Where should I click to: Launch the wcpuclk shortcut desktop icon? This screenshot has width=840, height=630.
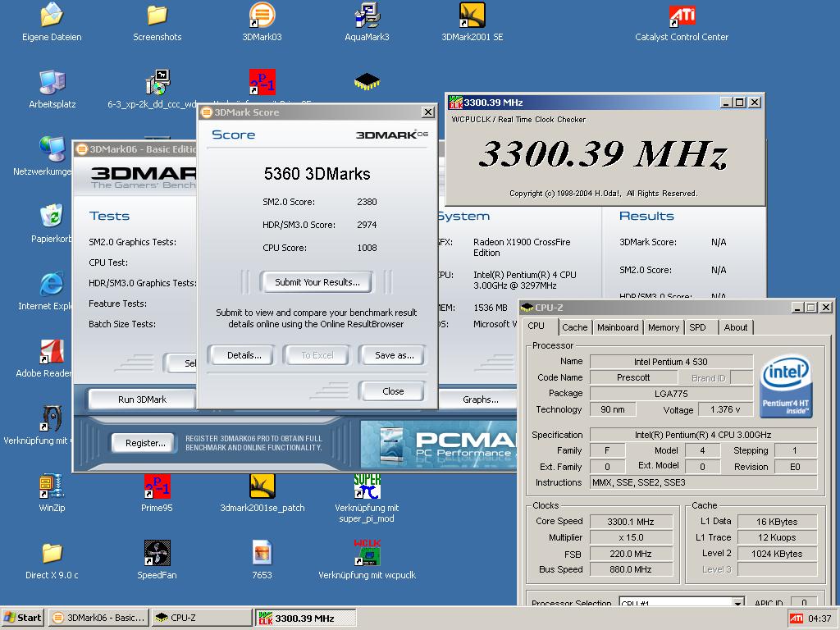367,553
